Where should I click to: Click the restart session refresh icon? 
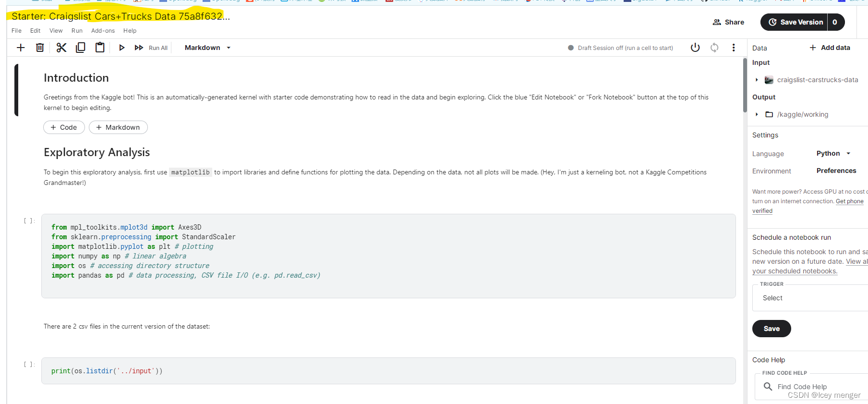(x=714, y=48)
